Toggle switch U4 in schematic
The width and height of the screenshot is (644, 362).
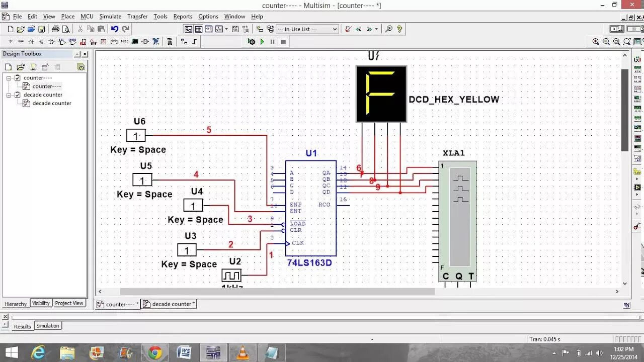(193, 205)
